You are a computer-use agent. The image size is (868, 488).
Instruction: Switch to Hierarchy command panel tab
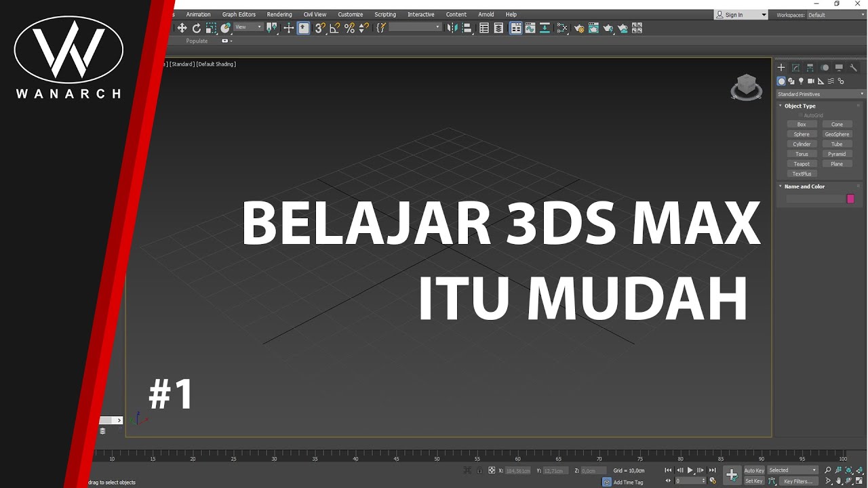pyautogui.click(x=810, y=68)
